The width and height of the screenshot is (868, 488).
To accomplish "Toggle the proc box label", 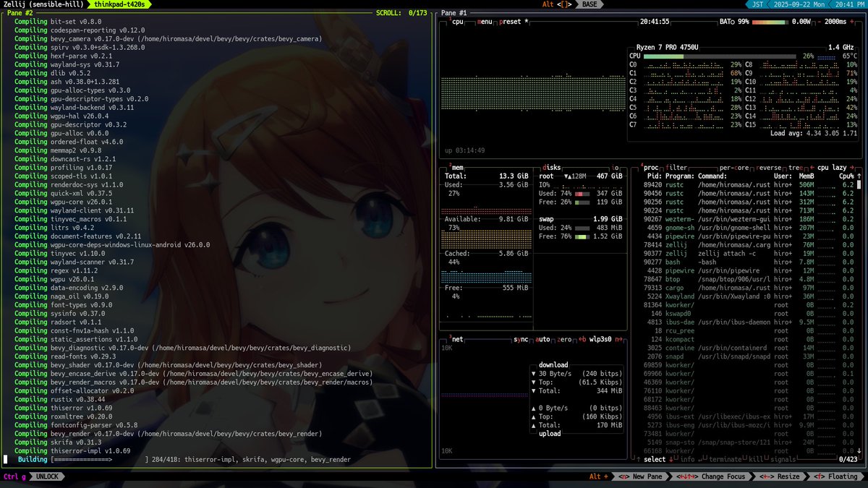I will (x=650, y=167).
